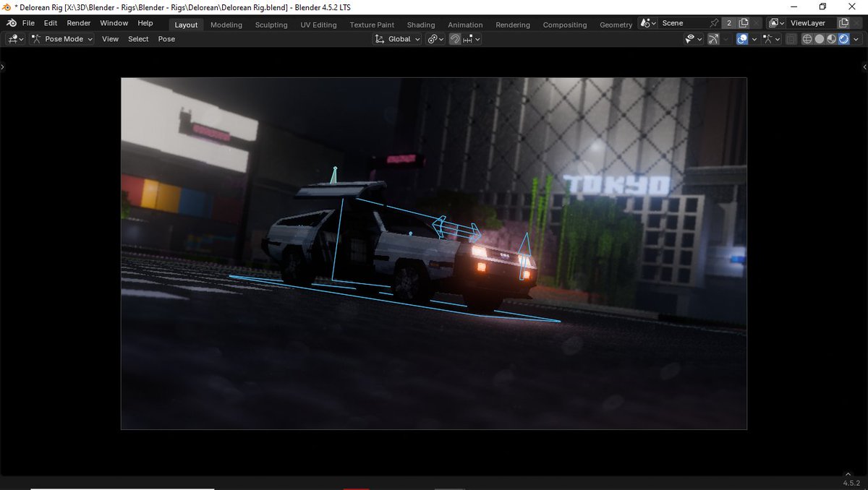Screen dimensions: 868x490
Task: Open the view layer browse icon
Action: pos(775,23)
